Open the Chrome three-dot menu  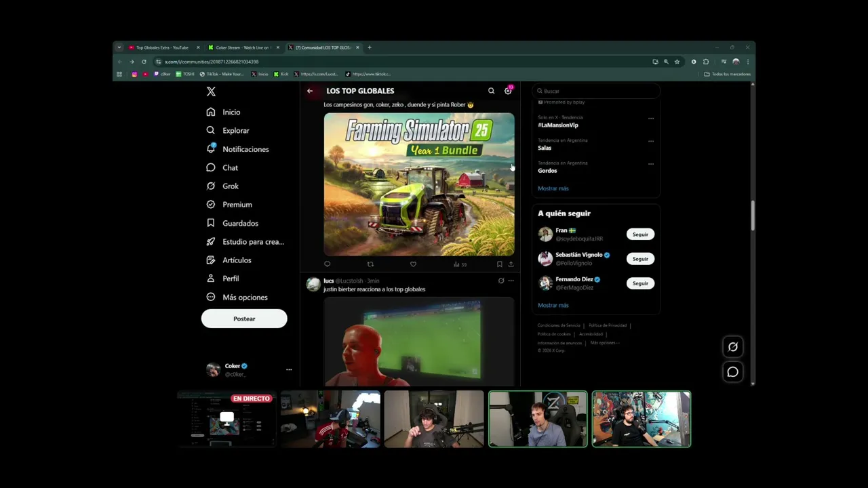pyautogui.click(x=748, y=62)
